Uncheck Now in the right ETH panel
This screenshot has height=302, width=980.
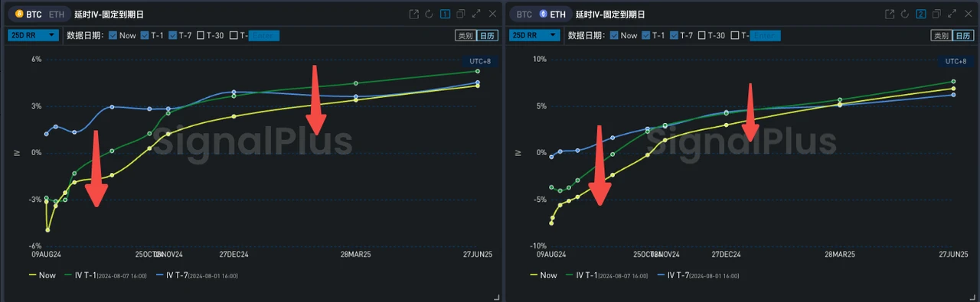615,35
